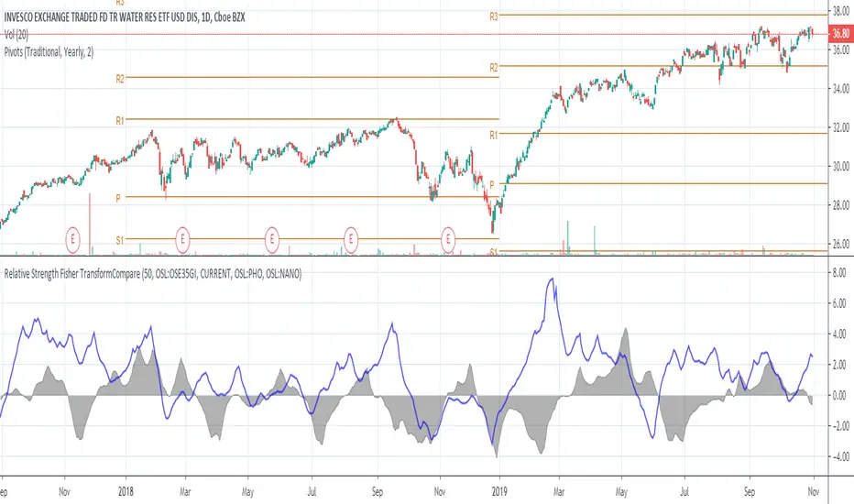Click the May 2019 time axis label

click(x=621, y=491)
